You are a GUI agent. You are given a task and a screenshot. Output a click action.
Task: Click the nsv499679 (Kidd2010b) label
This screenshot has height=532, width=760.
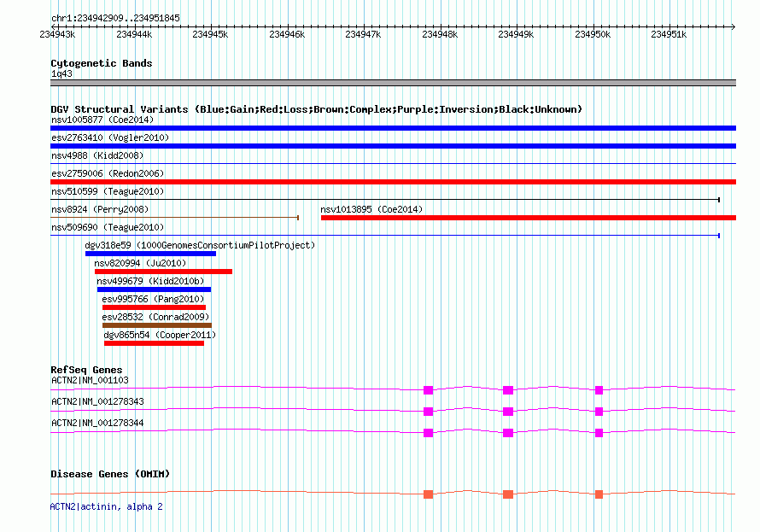[150, 281]
